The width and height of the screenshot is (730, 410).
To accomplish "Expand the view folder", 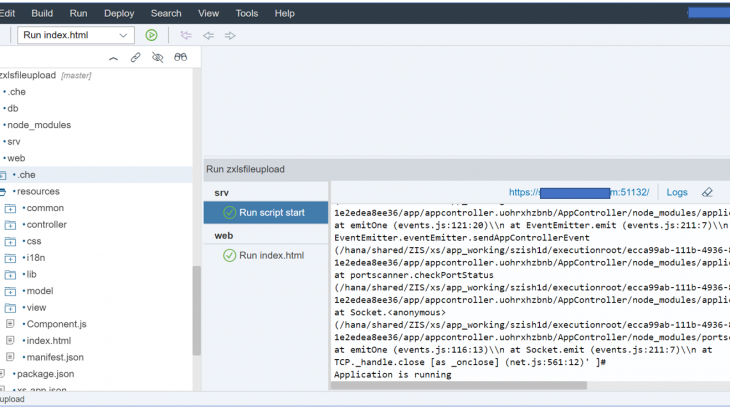I will pos(10,308).
